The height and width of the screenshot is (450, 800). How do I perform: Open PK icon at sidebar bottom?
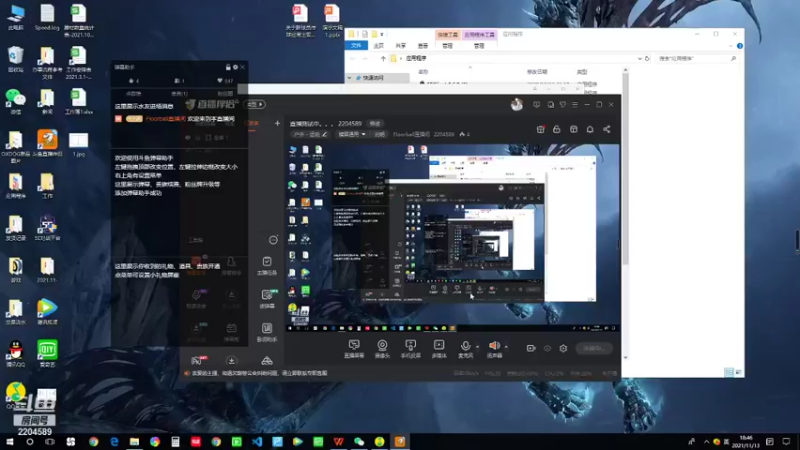(x=198, y=361)
